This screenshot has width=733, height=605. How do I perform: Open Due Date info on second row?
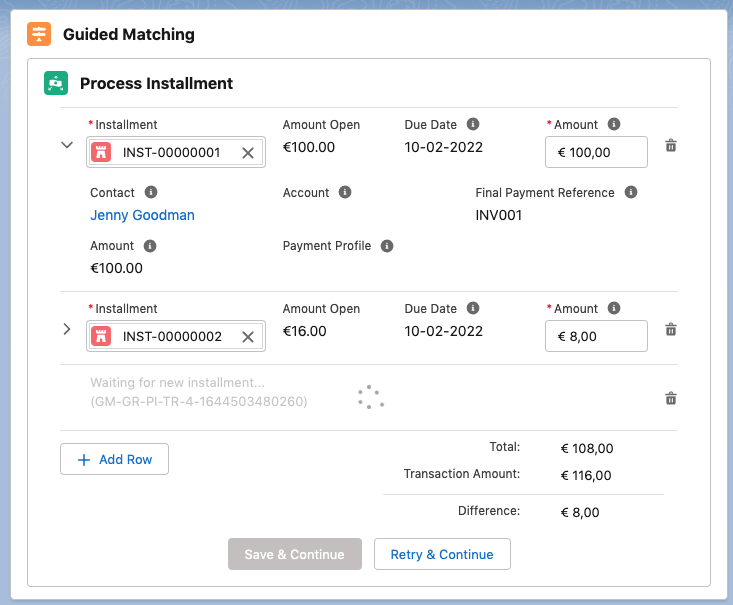473,309
